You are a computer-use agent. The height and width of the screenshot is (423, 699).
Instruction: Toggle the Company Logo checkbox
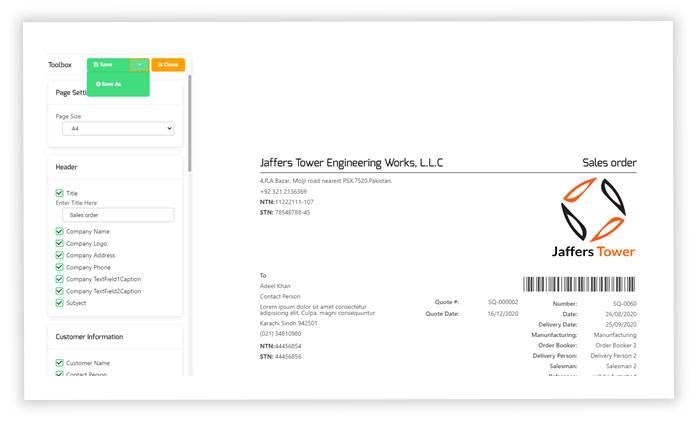click(x=59, y=243)
